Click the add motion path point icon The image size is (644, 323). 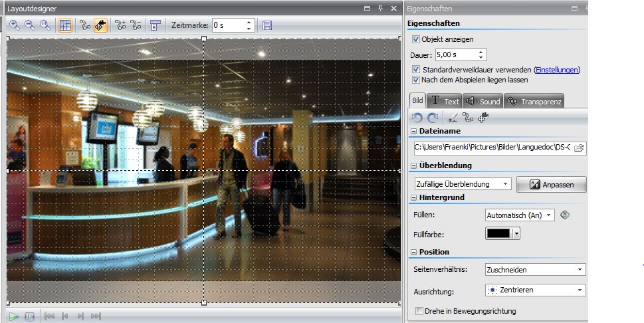[x=120, y=25]
